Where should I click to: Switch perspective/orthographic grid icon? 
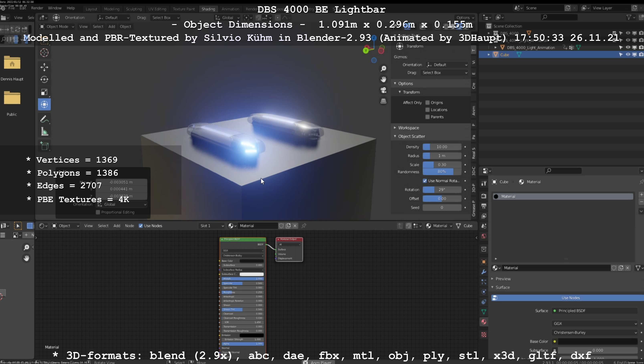383,101
